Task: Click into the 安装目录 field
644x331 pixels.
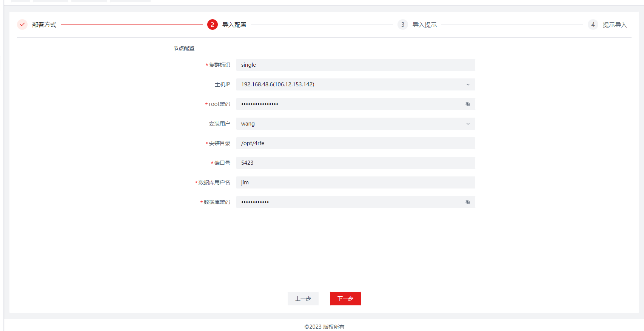Action: coord(355,143)
